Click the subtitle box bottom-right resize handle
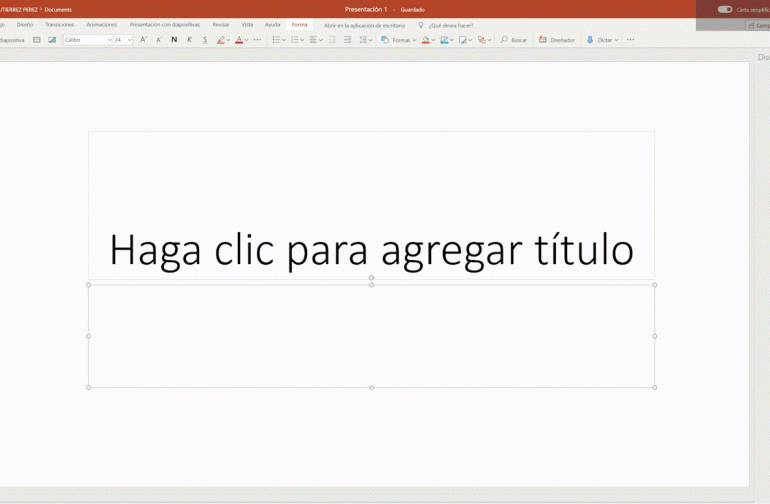The width and height of the screenshot is (770, 504). [x=655, y=388]
